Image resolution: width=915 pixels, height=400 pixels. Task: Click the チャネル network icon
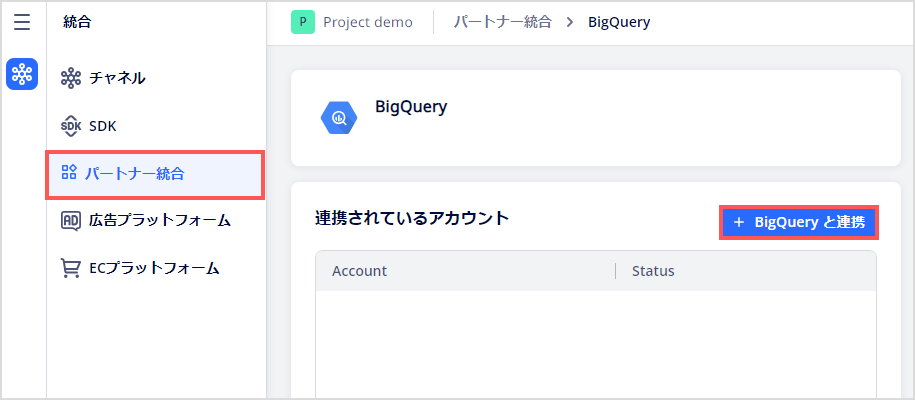point(71,78)
